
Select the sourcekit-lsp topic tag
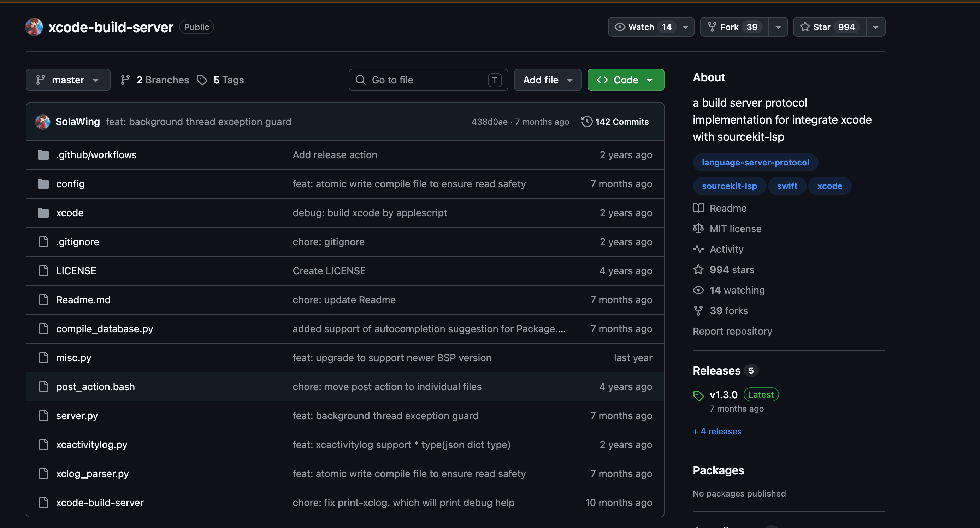(x=729, y=186)
